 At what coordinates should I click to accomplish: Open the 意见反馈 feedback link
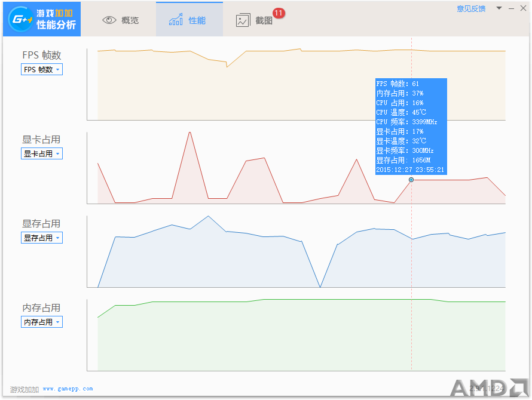point(471,9)
